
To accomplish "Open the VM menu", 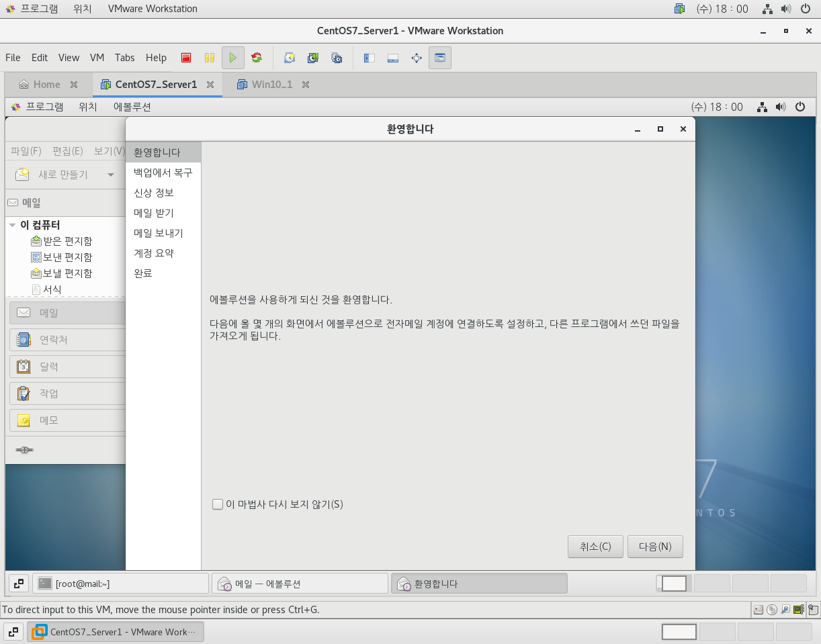I will point(97,58).
